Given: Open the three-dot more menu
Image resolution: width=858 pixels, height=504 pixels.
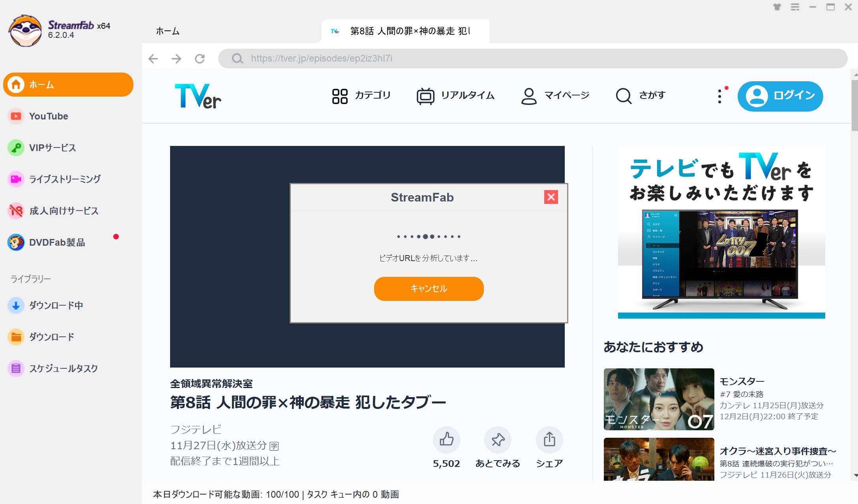Looking at the screenshot, I should (x=720, y=96).
